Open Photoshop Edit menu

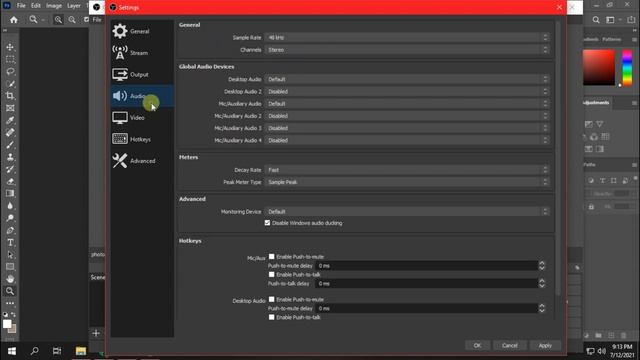[x=36, y=6]
